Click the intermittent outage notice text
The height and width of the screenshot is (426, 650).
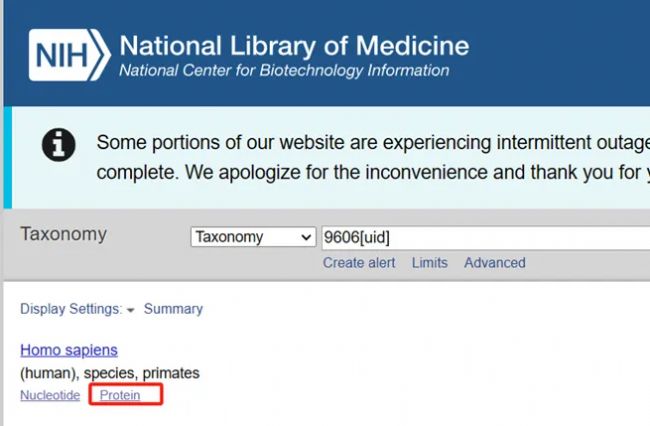click(x=373, y=157)
